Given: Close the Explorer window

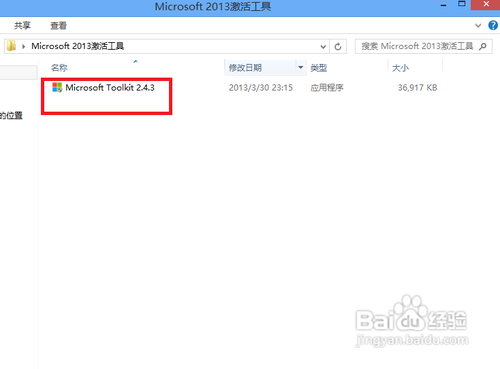Looking at the screenshot, I should pyautogui.click(x=486, y=4).
